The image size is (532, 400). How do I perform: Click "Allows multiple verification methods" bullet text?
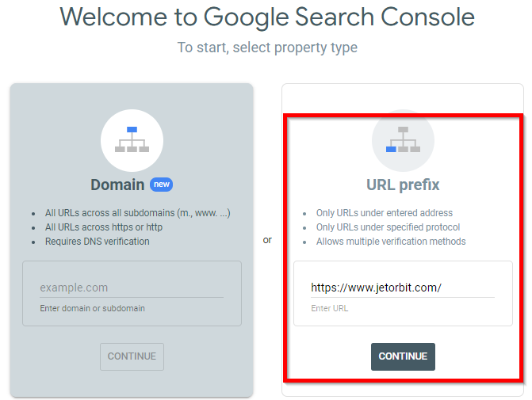point(391,242)
